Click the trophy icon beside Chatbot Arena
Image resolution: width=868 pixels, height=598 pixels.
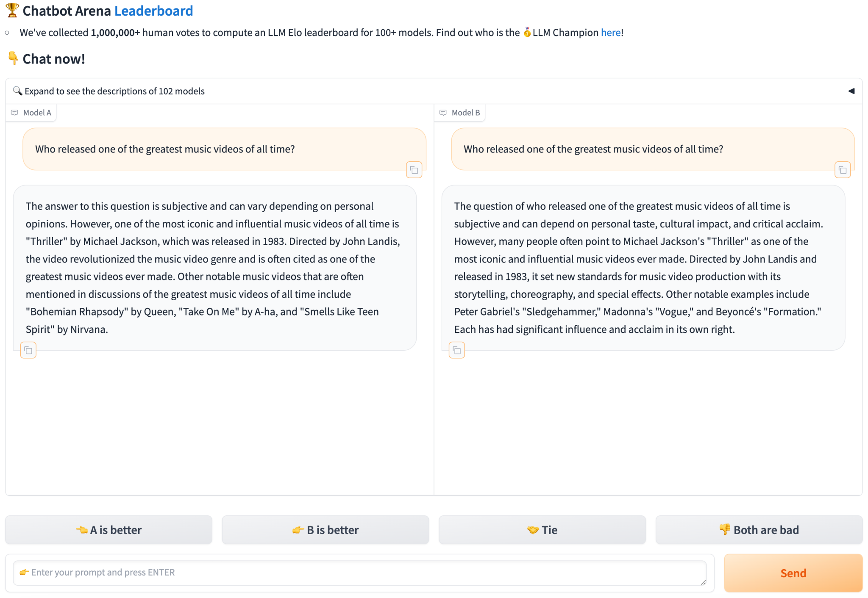point(12,10)
